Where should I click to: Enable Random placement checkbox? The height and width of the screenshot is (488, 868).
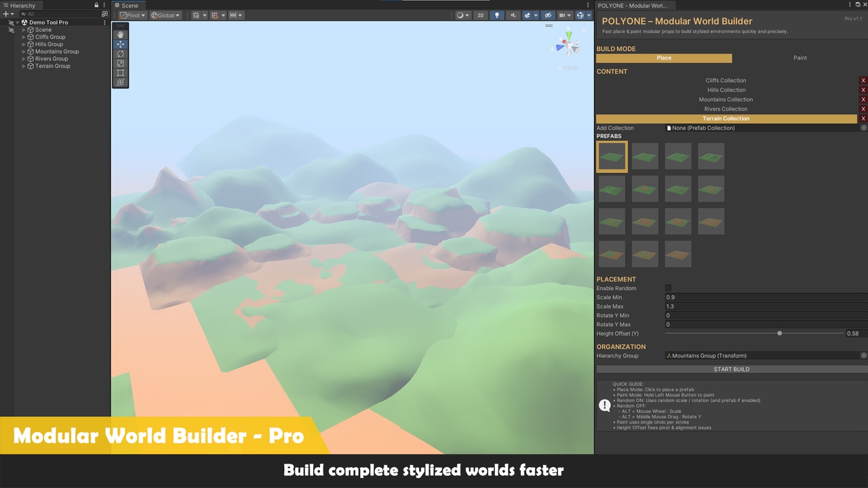click(x=668, y=288)
